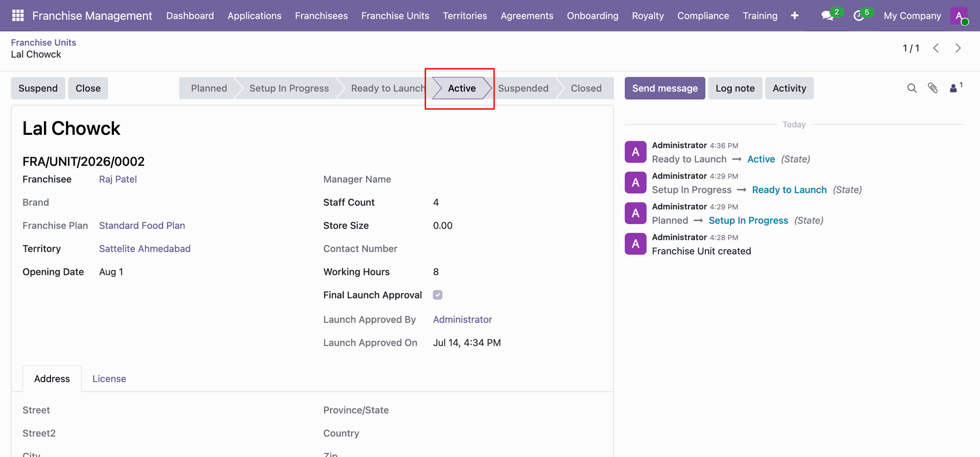This screenshot has width=980, height=457.
Task: Switch to the License tab
Action: pyautogui.click(x=109, y=379)
